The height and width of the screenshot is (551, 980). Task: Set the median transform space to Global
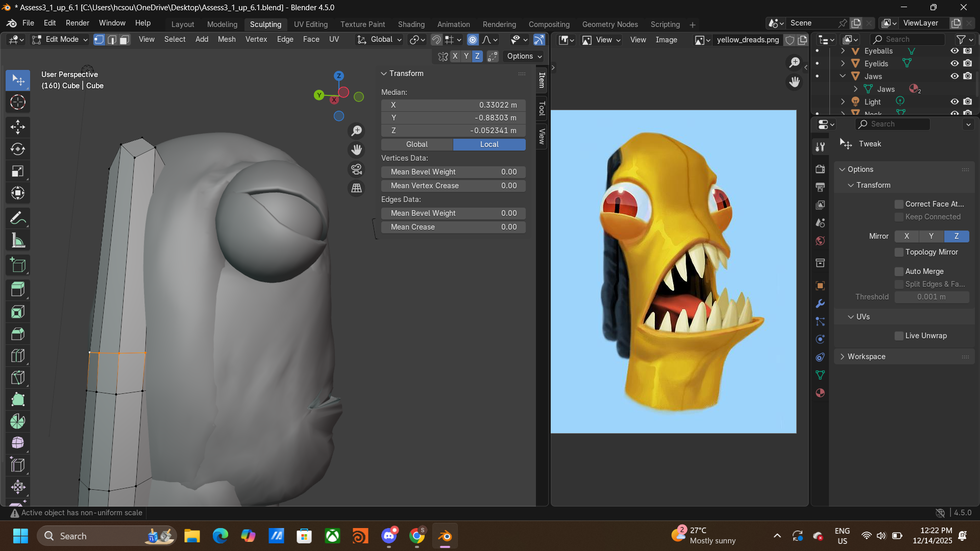417,144
